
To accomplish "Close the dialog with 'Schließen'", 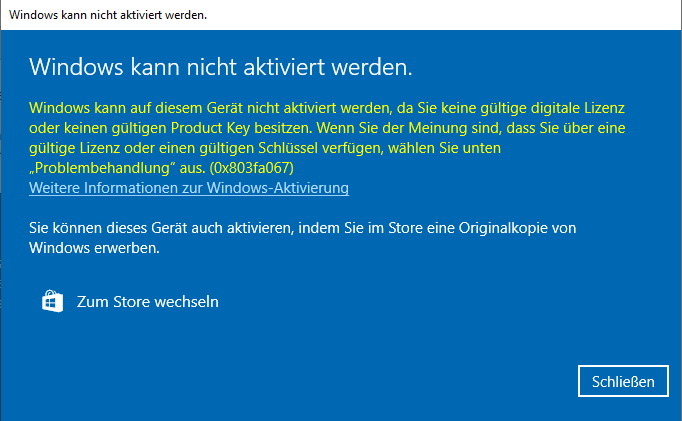I will pyautogui.click(x=623, y=381).
